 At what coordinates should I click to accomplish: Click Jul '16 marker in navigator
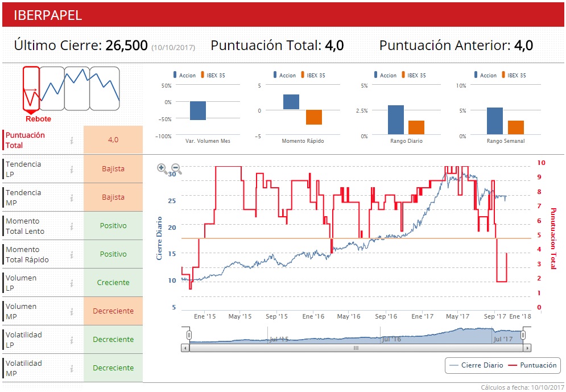(x=391, y=339)
